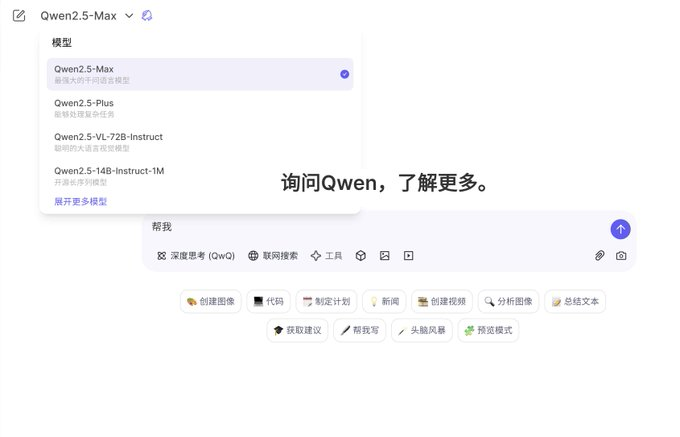The height and width of the screenshot is (437, 680).
Task: Click the paperclip attach file icon
Action: [600, 256]
